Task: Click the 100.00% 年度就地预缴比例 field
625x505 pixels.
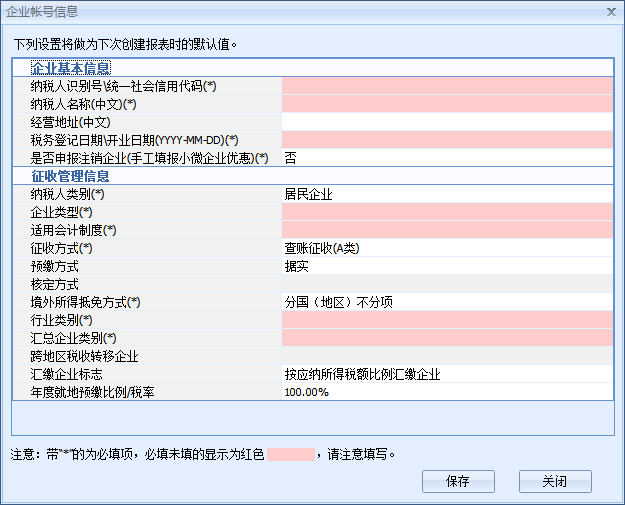Action: 446,392
